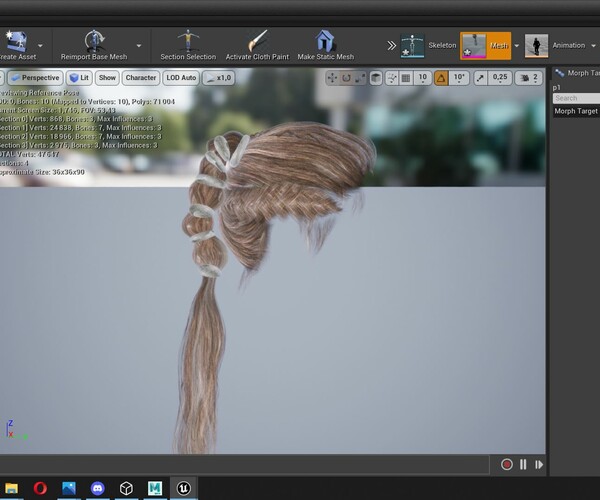600x500 pixels.
Task: Open the Perspective viewport type menu
Action: [35, 78]
